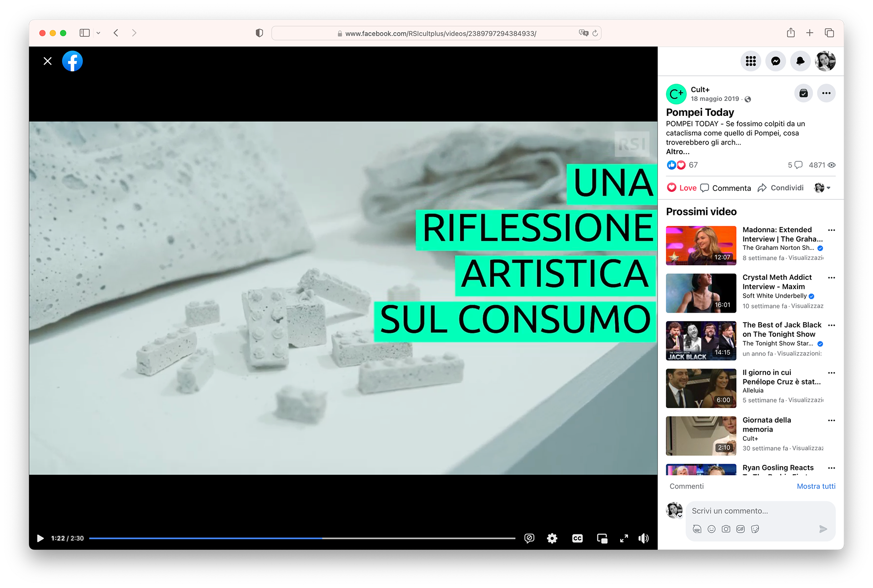Viewport: 873px width, 588px height.
Task: Open Messenger chats icon
Action: pyautogui.click(x=776, y=61)
